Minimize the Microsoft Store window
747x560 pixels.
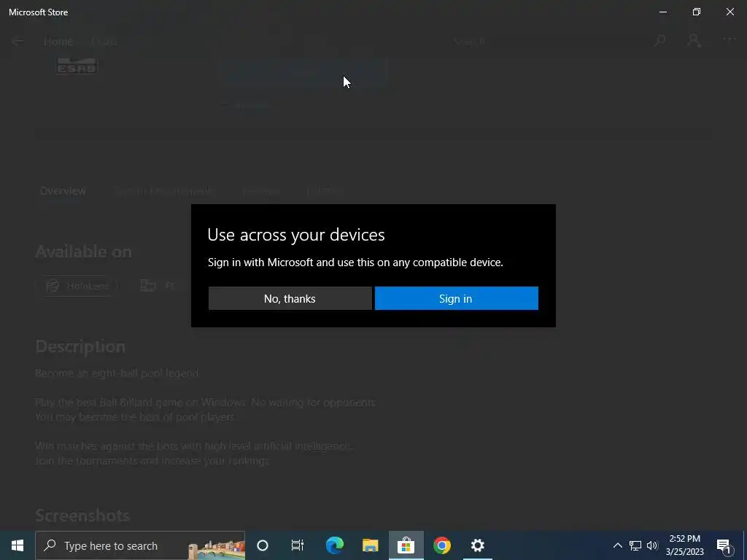[x=662, y=12]
